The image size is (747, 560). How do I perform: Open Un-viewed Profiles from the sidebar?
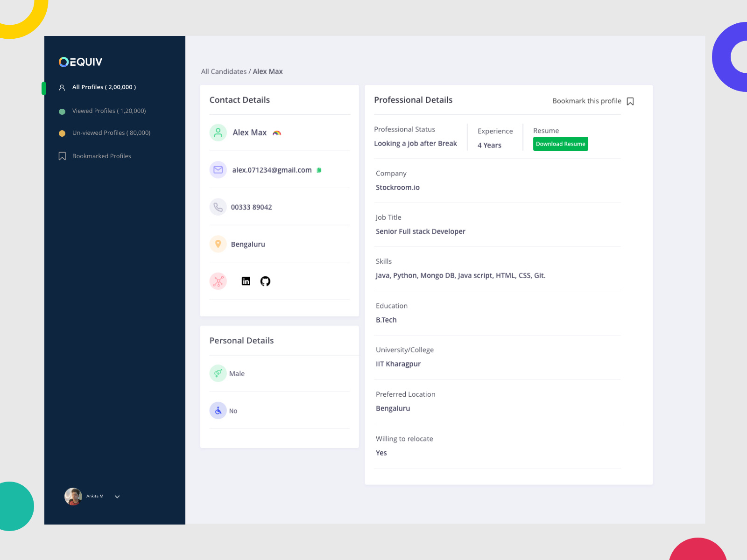pos(111,133)
